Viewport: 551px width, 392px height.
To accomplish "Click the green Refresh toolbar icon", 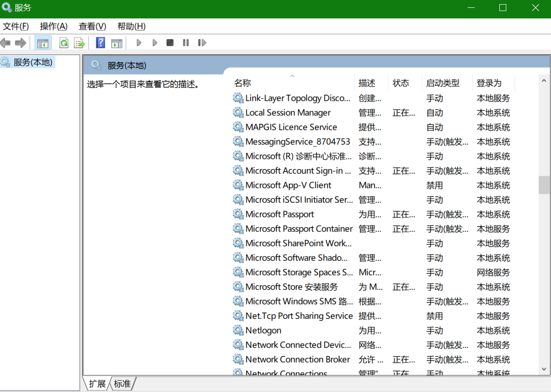I will [x=64, y=43].
